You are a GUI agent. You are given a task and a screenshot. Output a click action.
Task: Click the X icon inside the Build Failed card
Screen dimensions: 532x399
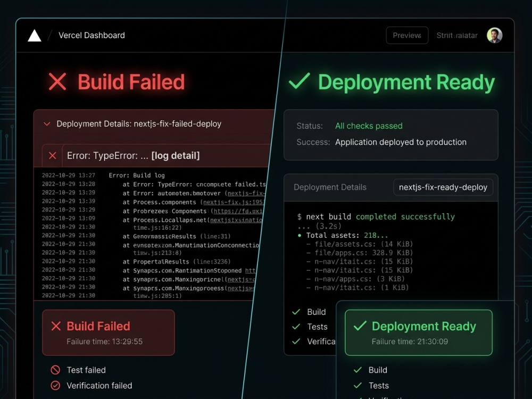(56, 326)
